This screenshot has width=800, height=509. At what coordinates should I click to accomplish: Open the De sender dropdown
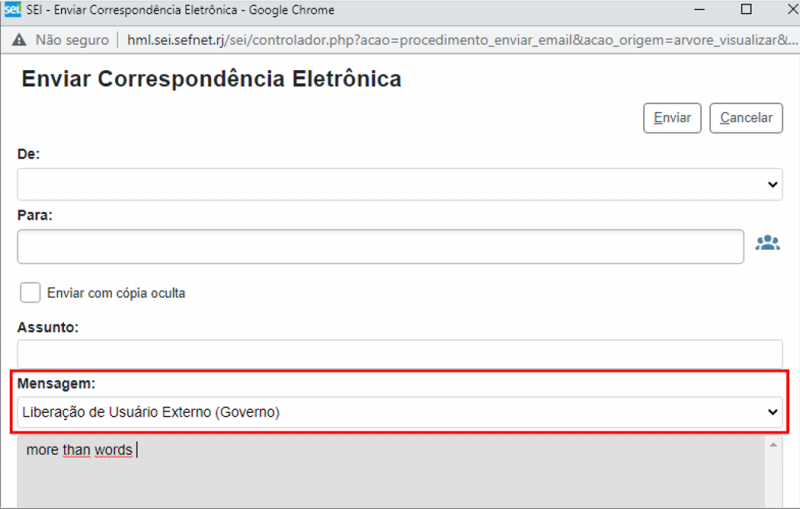(x=399, y=184)
